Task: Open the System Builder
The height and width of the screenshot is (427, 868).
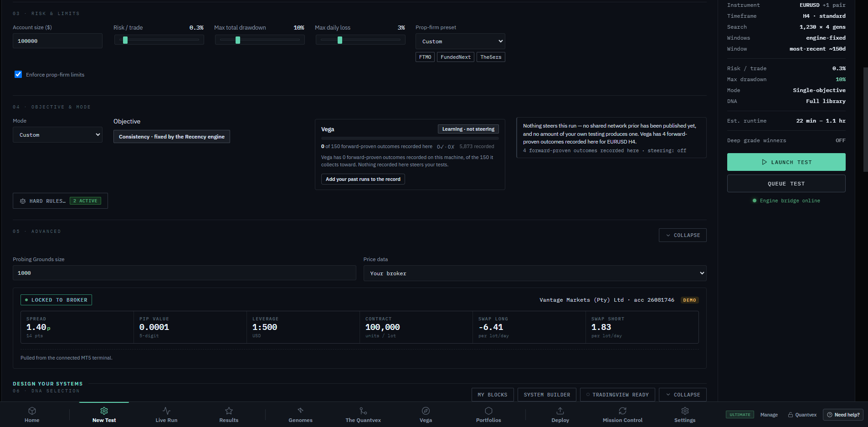Action: [x=547, y=395]
